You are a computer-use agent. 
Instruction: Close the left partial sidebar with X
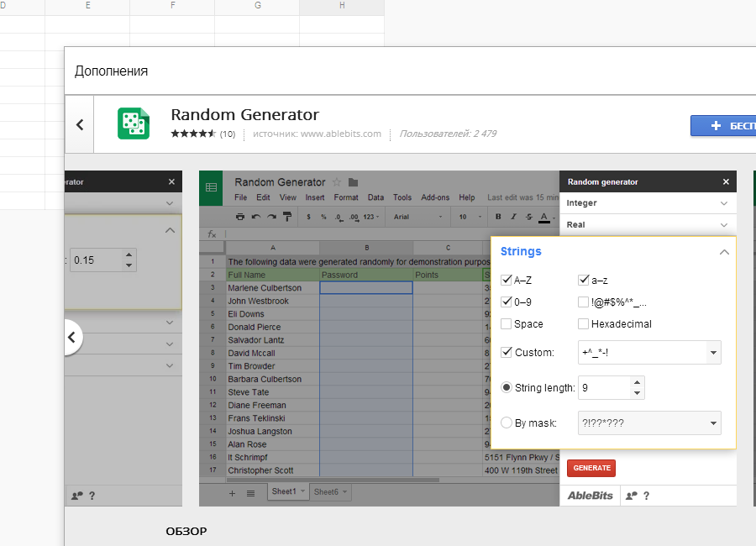171,181
